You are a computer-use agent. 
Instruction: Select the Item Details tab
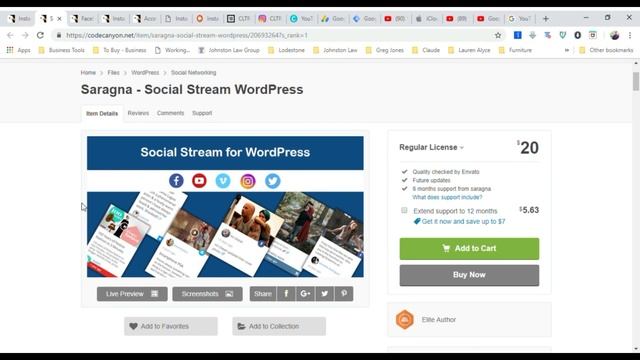pyautogui.click(x=102, y=113)
